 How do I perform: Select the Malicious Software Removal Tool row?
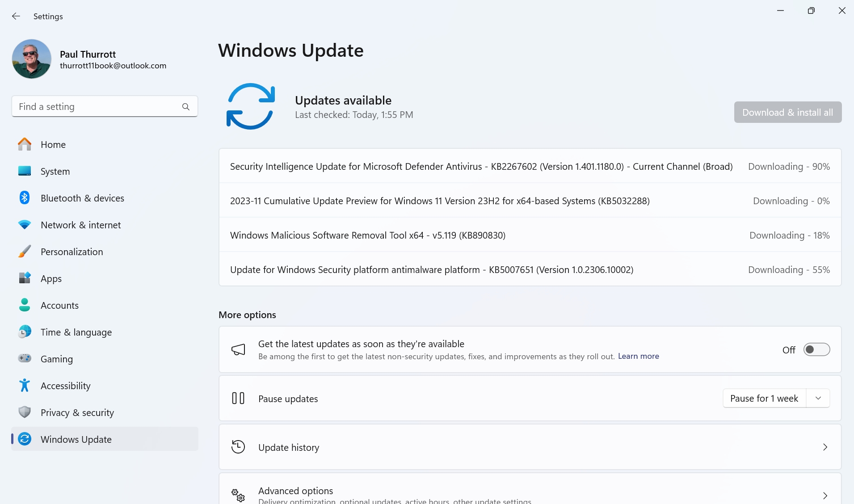pos(530,235)
